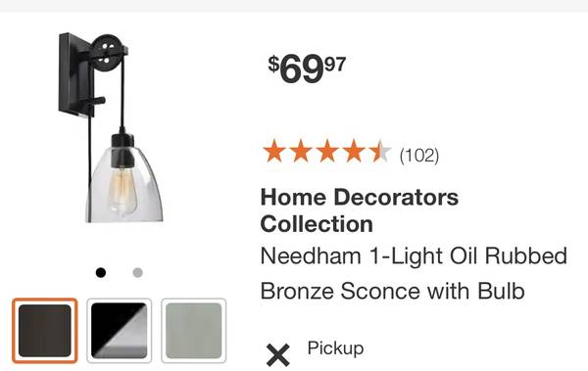This screenshot has height=371, width=588.
Task: Click the pulley wheel on sconce image
Action: pyautogui.click(x=106, y=53)
